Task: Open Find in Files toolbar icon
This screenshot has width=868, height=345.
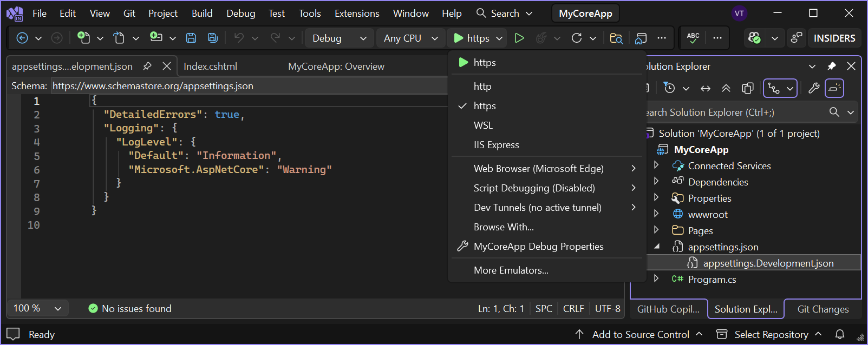Action: 616,38
